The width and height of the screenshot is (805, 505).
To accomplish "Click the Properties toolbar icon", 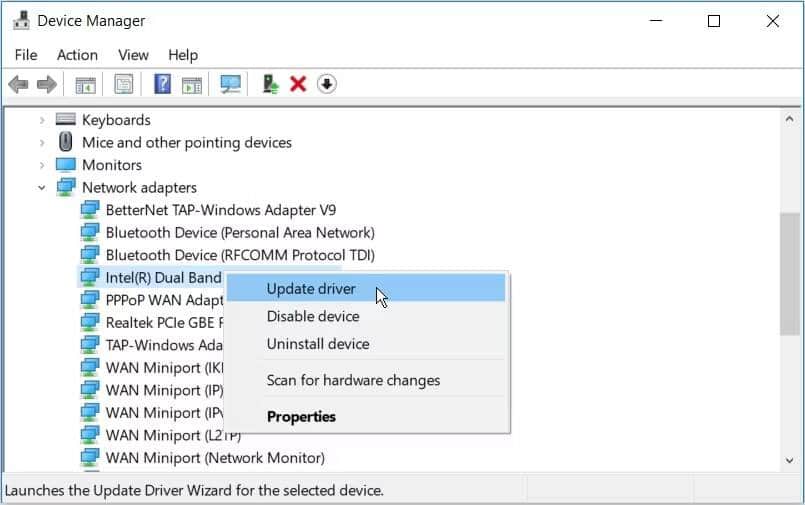I will (x=123, y=85).
